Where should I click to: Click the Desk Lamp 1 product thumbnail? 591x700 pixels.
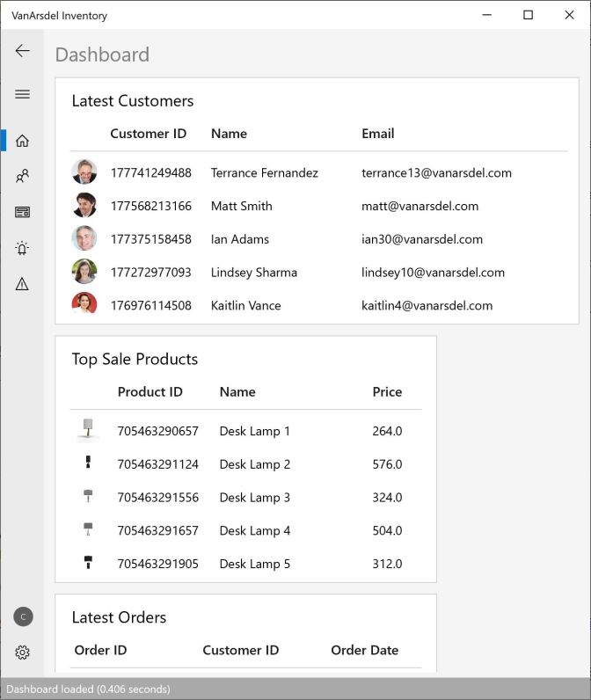coord(88,430)
